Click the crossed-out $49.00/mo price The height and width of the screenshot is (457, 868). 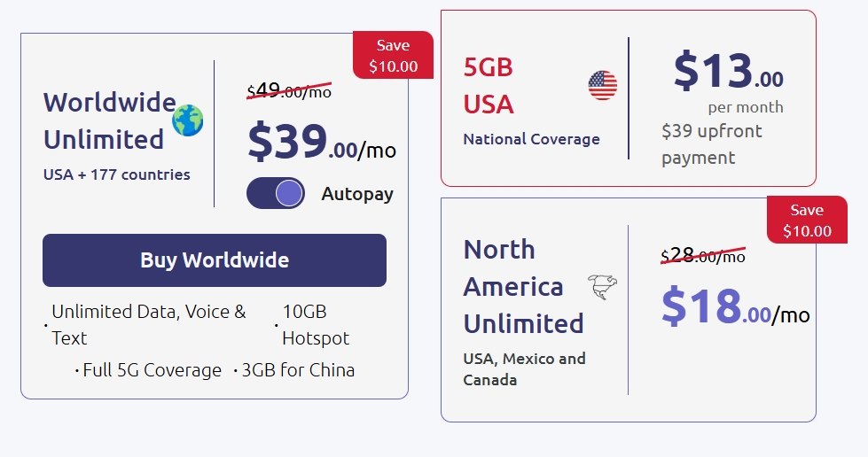tap(289, 90)
